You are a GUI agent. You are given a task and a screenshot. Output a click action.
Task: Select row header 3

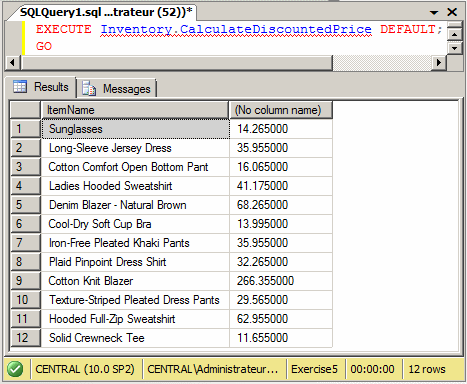click(25, 167)
